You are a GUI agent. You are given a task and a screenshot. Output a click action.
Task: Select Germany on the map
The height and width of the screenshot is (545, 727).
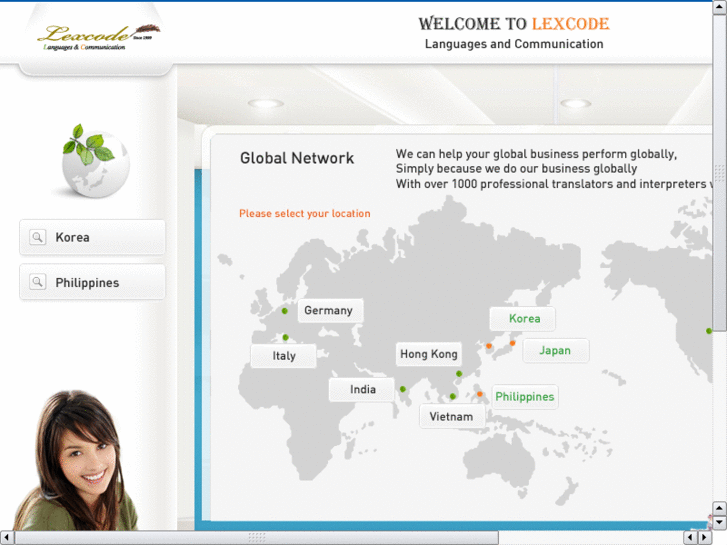(330, 310)
